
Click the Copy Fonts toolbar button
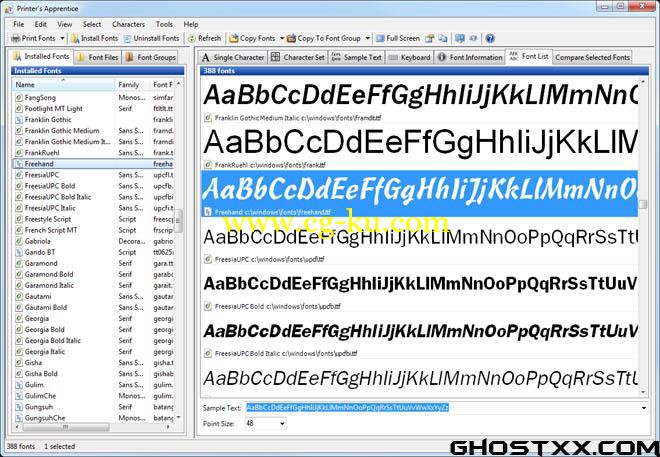click(252, 38)
